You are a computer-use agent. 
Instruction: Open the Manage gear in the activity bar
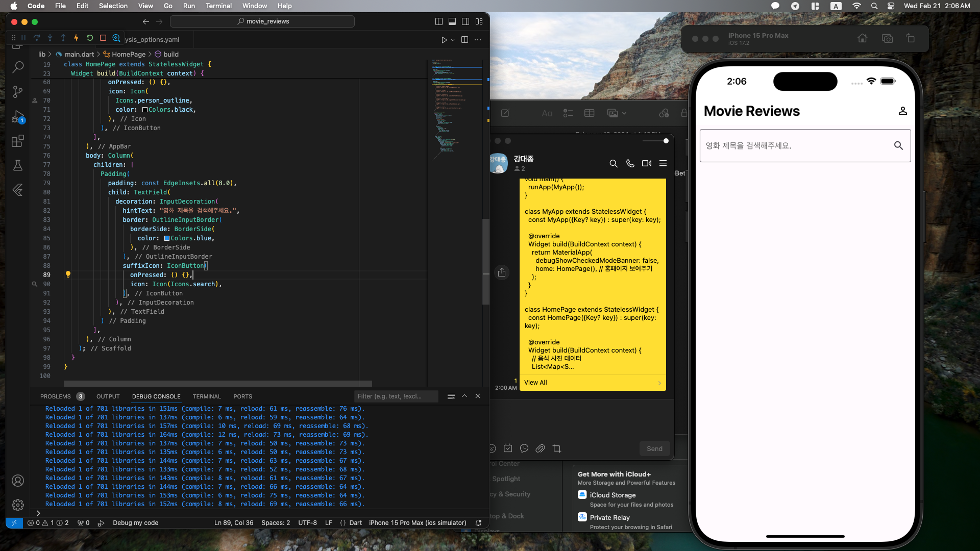tap(18, 505)
